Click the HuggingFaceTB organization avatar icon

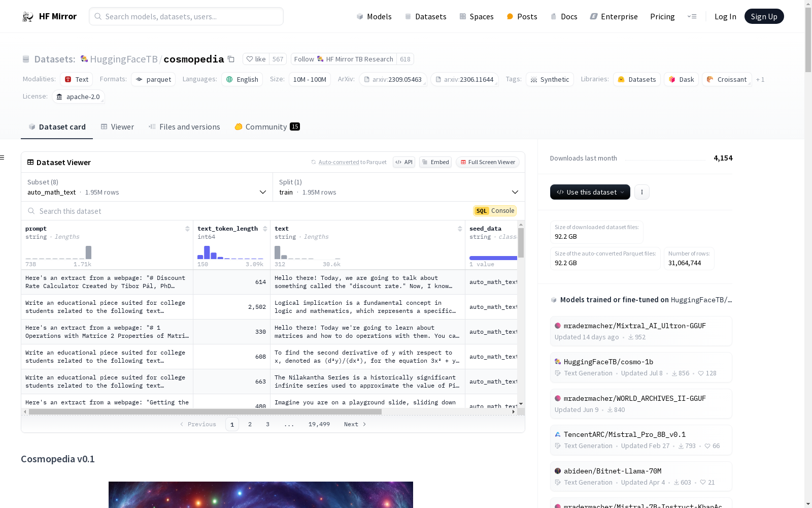(84, 59)
